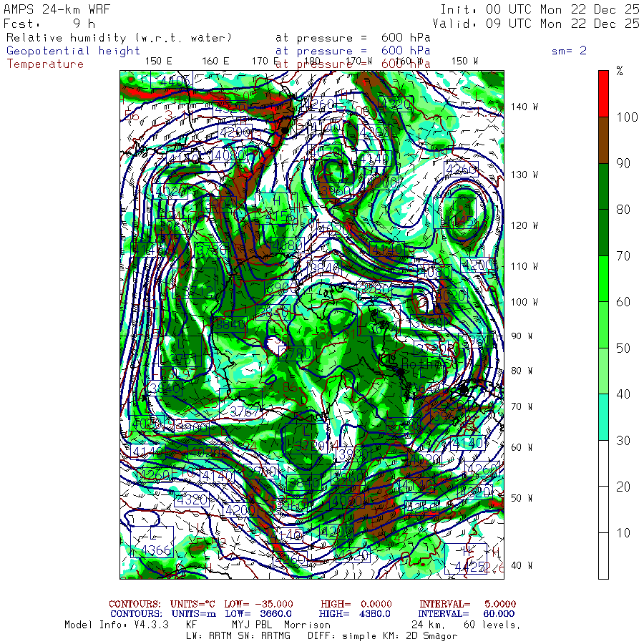Click the '30' color scale tick label

[623, 441]
